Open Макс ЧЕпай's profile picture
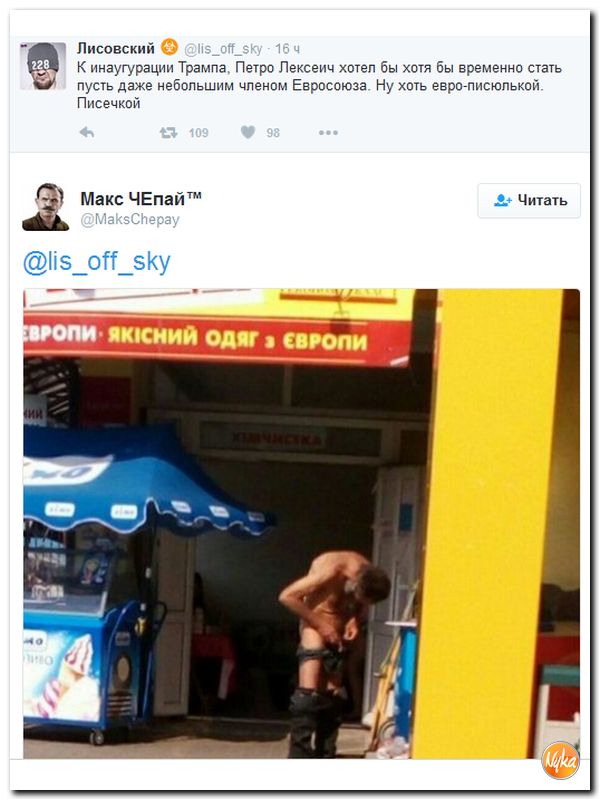The image size is (601, 801). (45, 207)
